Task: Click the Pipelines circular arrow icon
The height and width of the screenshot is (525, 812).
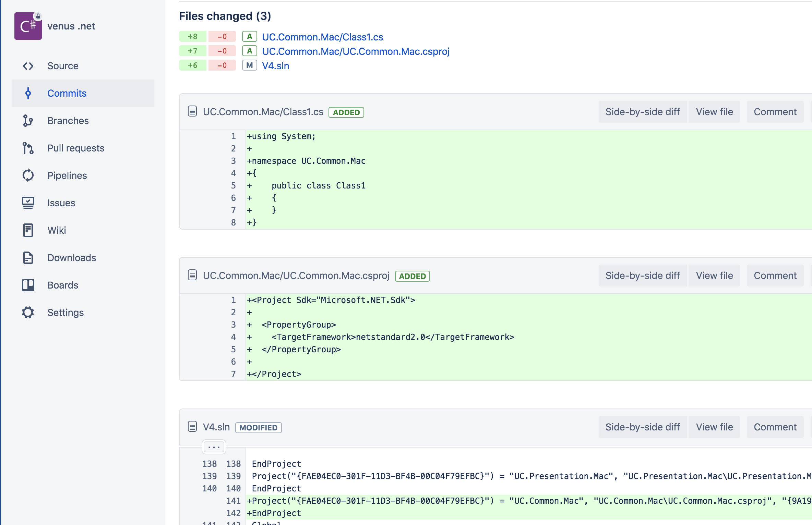Action: [28, 175]
